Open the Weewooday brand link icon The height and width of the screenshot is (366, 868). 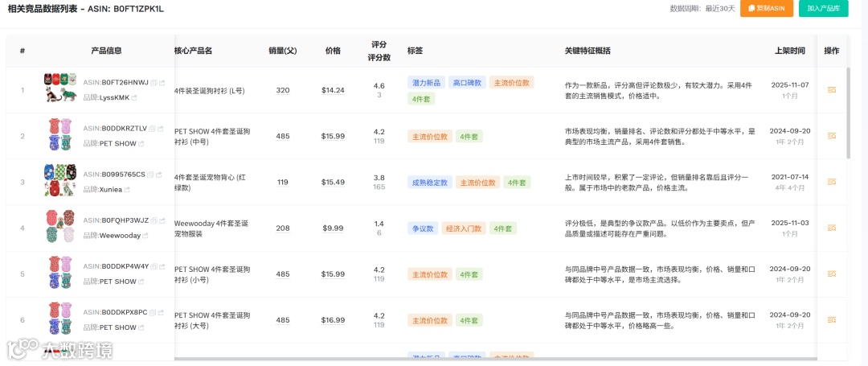click(145, 236)
